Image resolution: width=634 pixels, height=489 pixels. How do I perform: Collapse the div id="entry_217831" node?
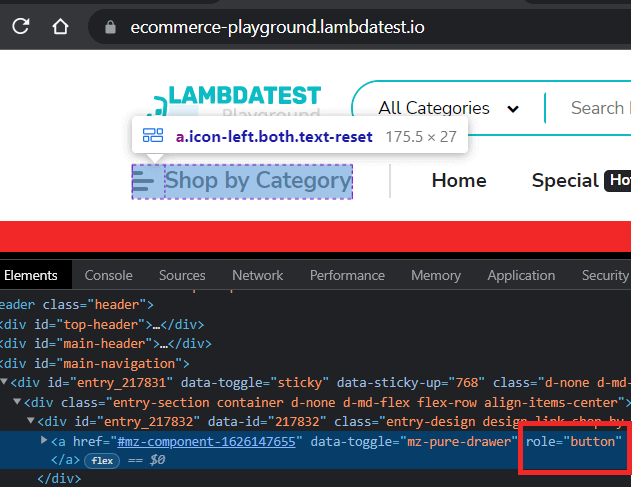pyautogui.click(x=4, y=381)
